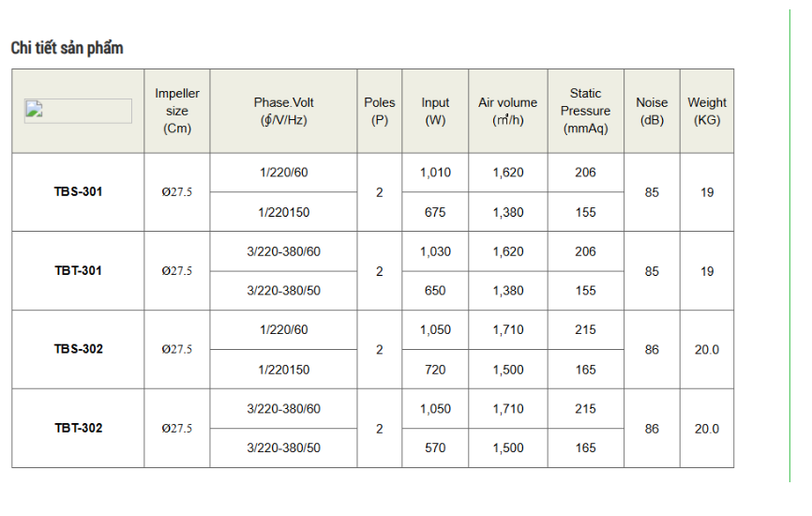Screen dimensions: 812x516
Task: Click the Impeller size column header
Action: click(177, 111)
